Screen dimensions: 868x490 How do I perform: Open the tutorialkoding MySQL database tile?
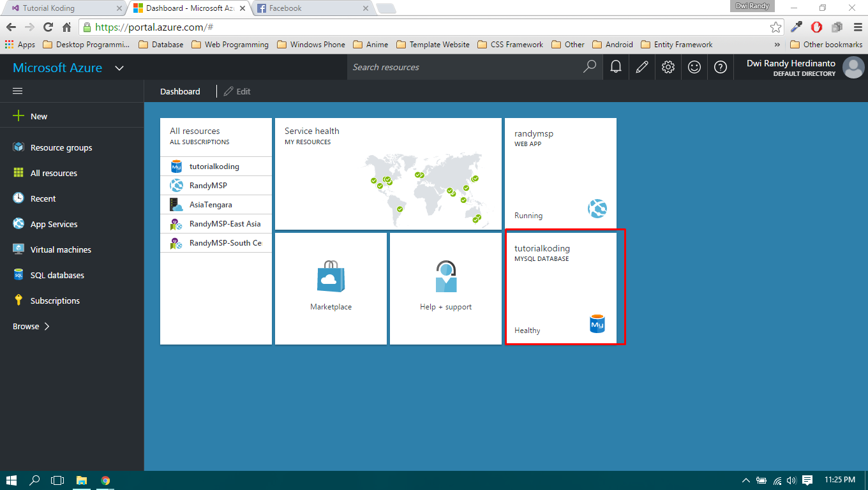tap(560, 287)
